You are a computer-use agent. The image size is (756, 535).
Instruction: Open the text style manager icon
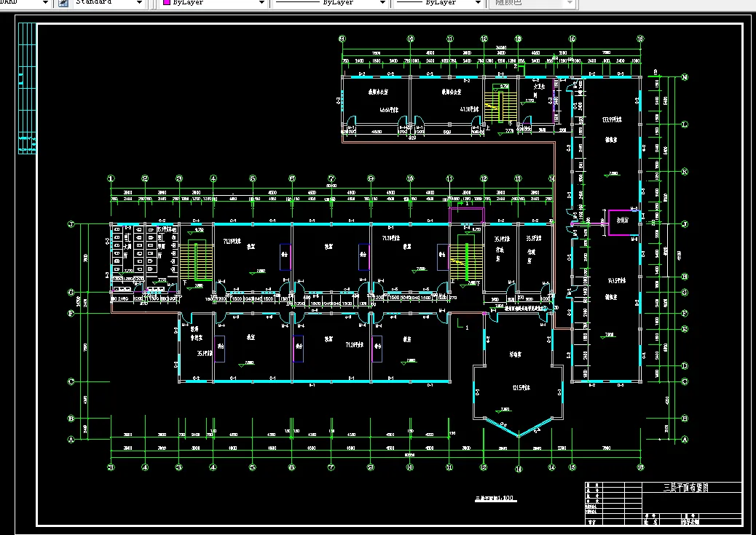[63, 3]
